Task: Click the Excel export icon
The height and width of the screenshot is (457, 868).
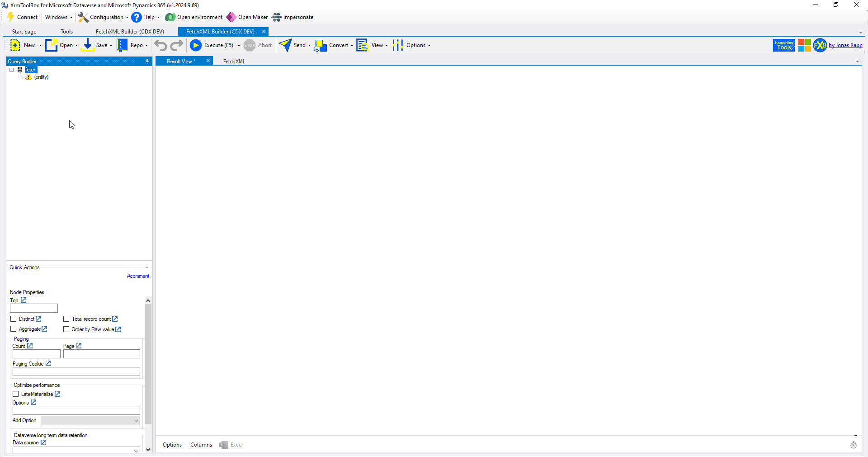Action: tap(224, 445)
